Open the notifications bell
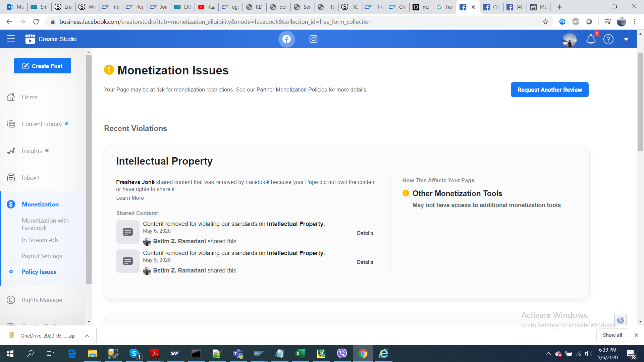Viewport: 644px width, 362px height. tap(591, 40)
